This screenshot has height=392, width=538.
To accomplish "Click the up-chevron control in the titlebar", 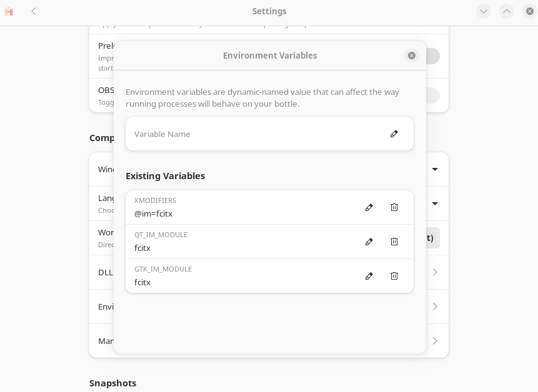I will pos(507,11).
